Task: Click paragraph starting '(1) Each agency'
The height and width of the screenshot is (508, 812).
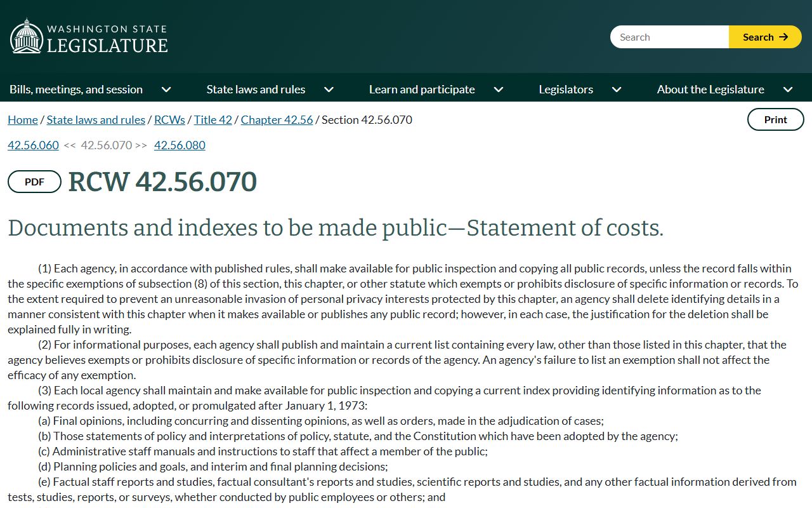Action: pos(403,299)
